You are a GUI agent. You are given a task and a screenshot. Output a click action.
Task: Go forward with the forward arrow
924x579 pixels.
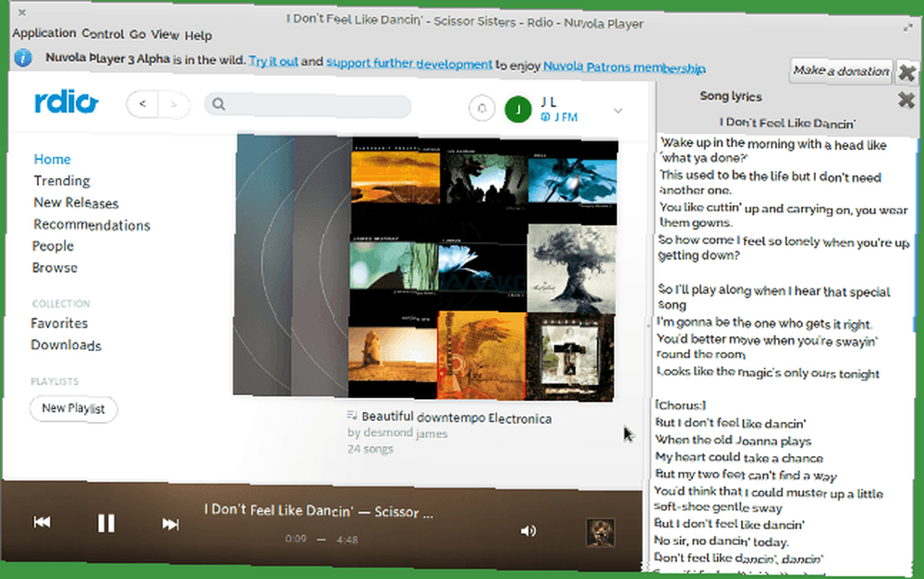pyautogui.click(x=174, y=105)
